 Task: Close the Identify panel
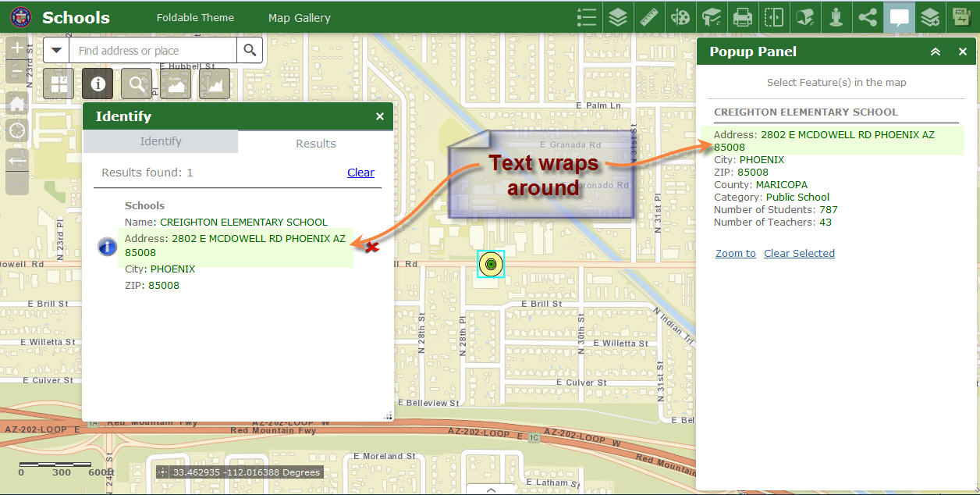(380, 116)
